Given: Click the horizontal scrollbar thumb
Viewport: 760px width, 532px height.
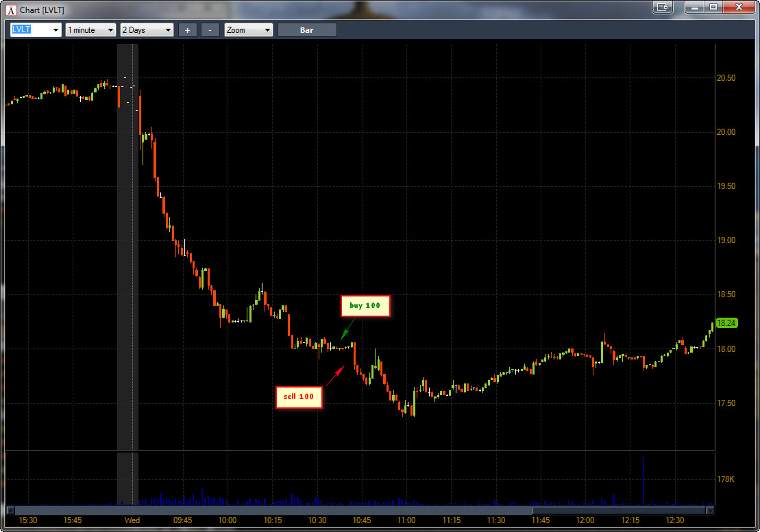Looking at the screenshot, I should tap(619, 510).
